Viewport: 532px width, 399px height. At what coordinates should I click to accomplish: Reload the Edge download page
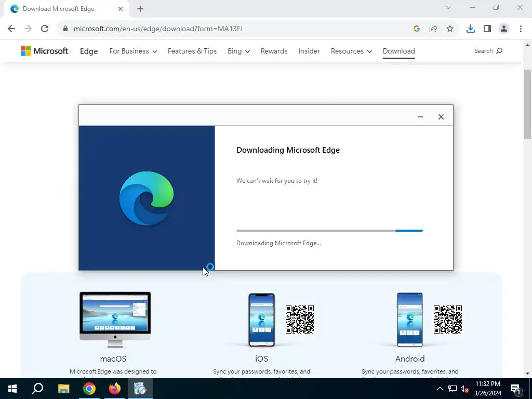pos(45,29)
